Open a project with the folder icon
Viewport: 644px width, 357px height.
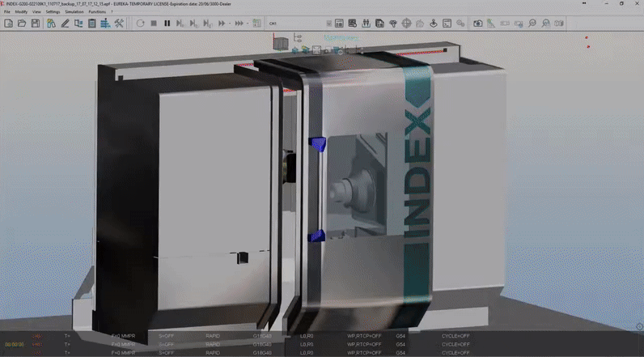pos(22,23)
